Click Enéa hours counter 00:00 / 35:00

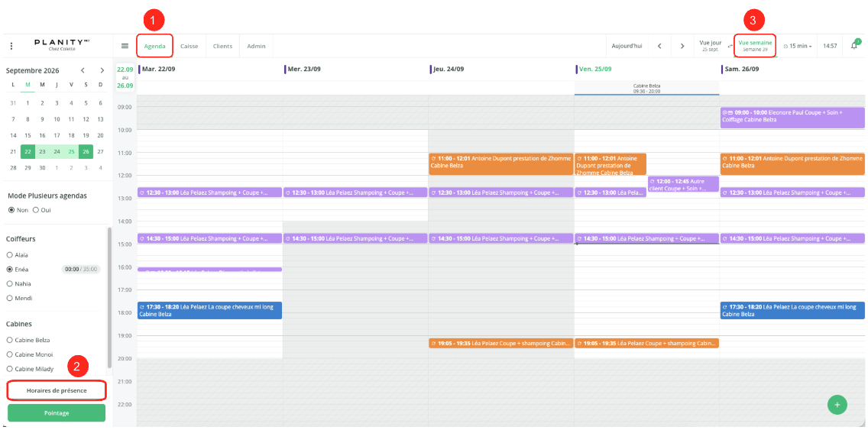pyautogui.click(x=81, y=270)
